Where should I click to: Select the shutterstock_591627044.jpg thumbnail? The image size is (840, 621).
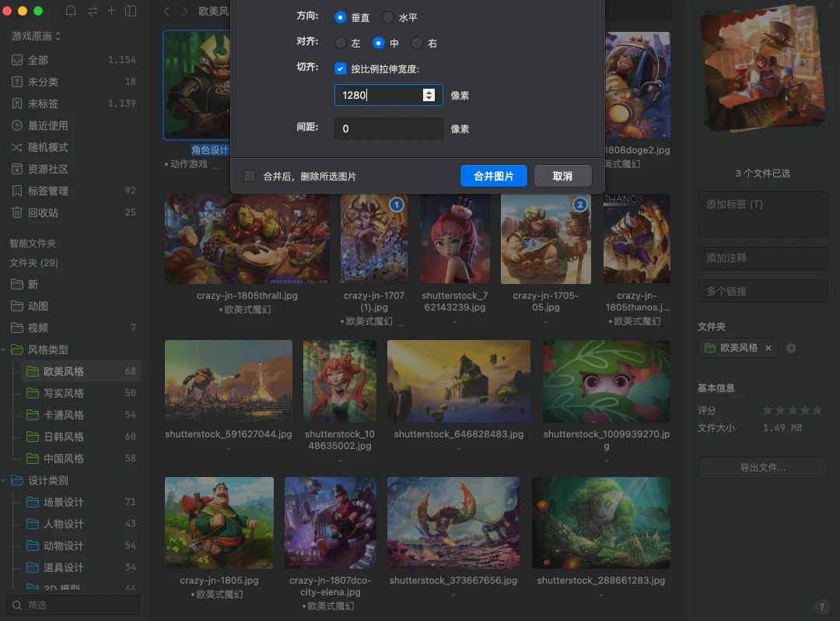click(229, 381)
